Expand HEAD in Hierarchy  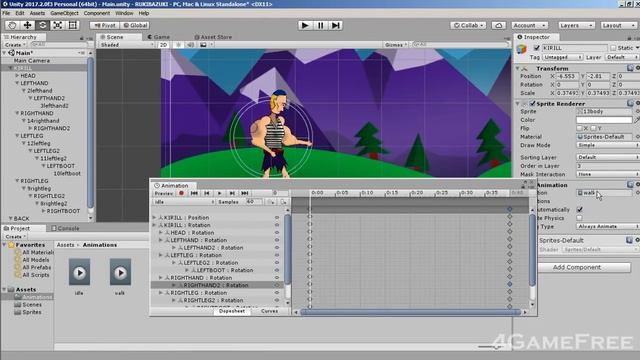point(17,76)
